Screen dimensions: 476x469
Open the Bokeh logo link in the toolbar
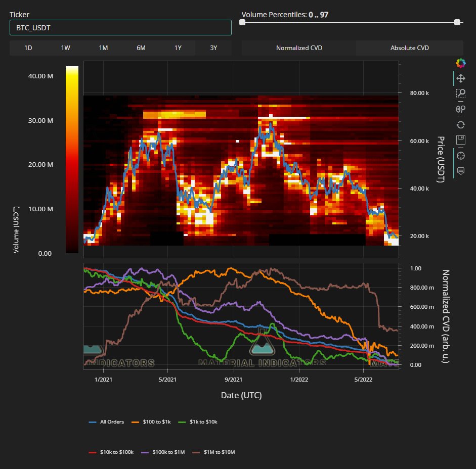(460, 63)
